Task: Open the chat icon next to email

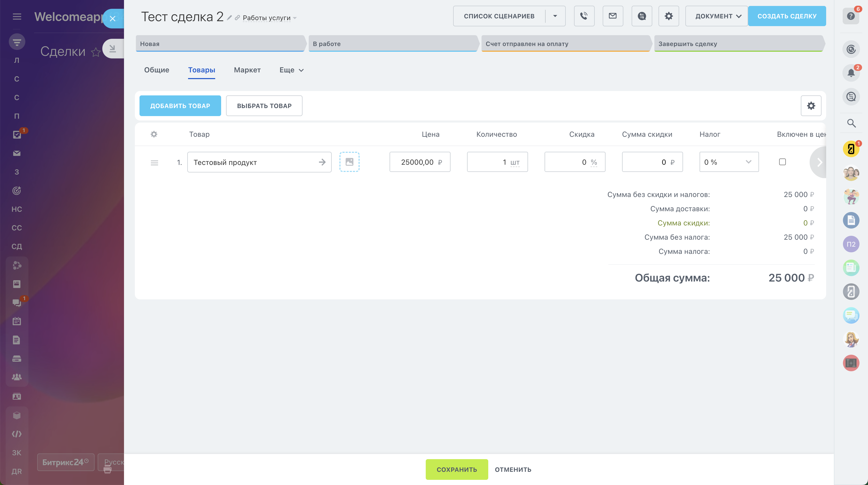Action: pyautogui.click(x=641, y=16)
